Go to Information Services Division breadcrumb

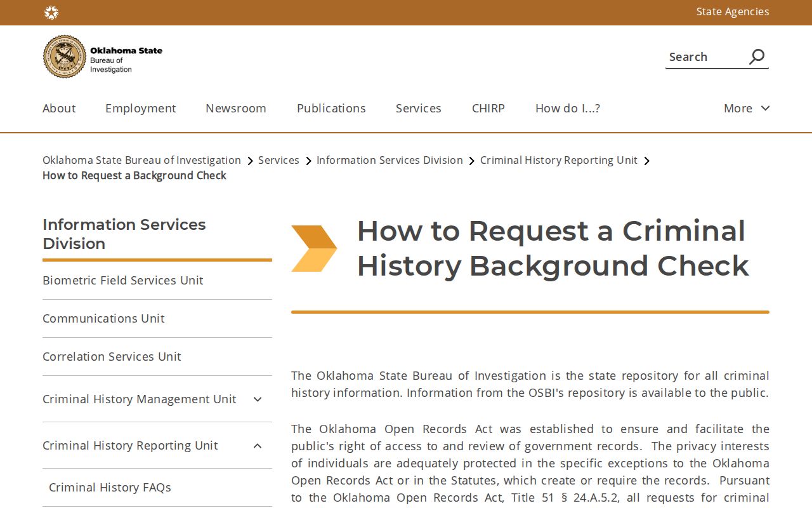pyautogui.click(x=390, y=160)
